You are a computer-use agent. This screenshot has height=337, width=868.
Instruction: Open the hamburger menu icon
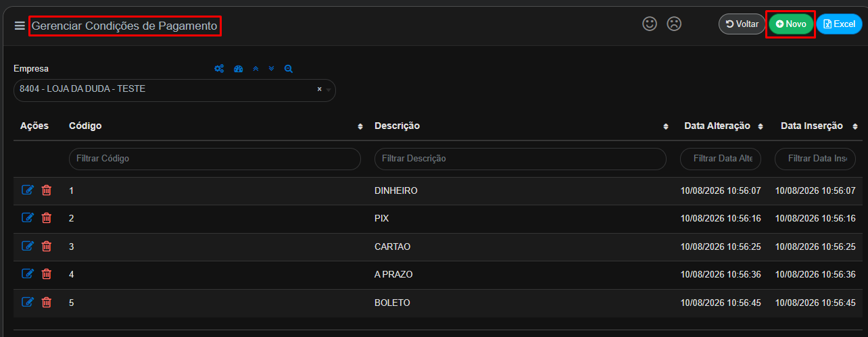tap(20, 26)
